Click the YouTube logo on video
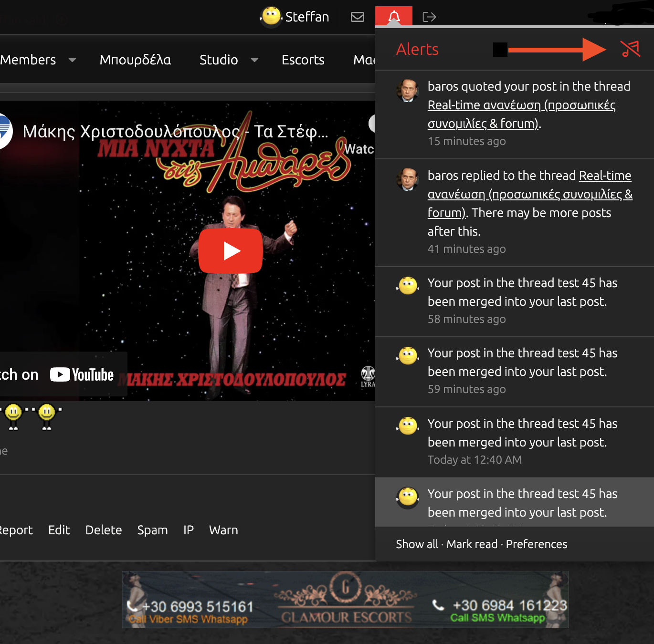Image resolution: width=654 pixels, height=644 pixels. (82, 375)
